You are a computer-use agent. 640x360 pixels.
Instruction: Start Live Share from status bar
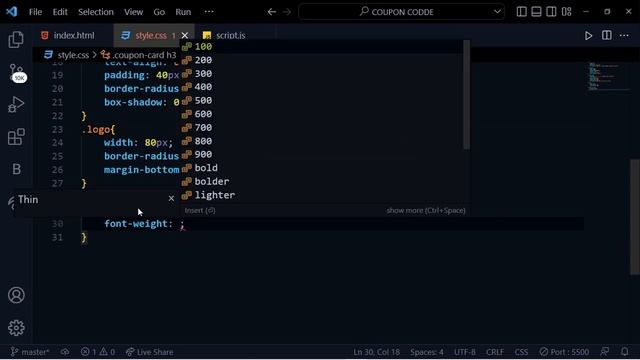(149, 352)
